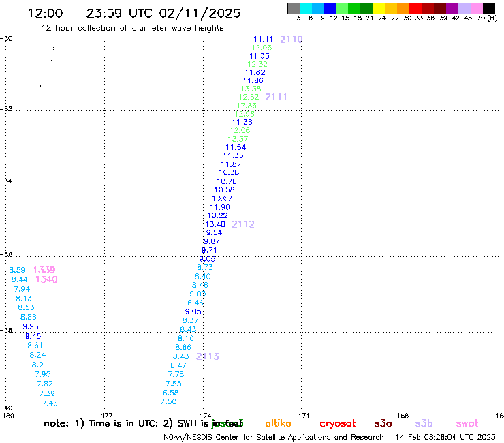
Task: Click the wave height value '10.67'
Action: tap(222, 198)
